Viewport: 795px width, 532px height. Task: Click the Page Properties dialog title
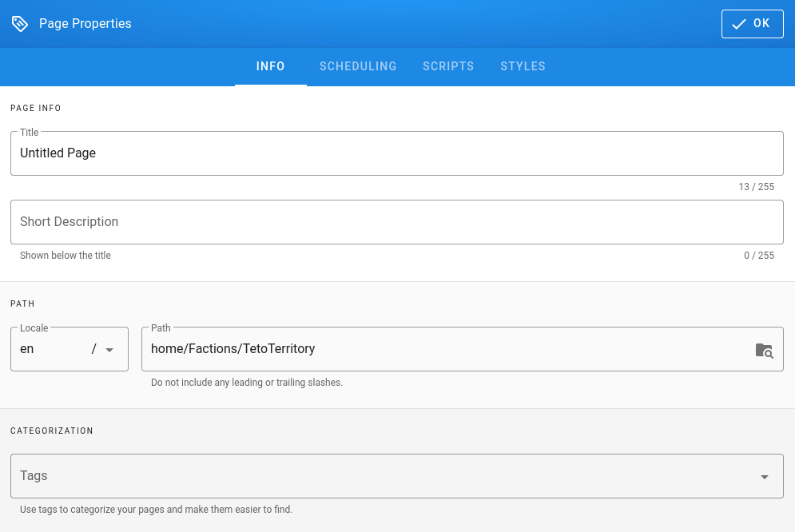[85, 24]
